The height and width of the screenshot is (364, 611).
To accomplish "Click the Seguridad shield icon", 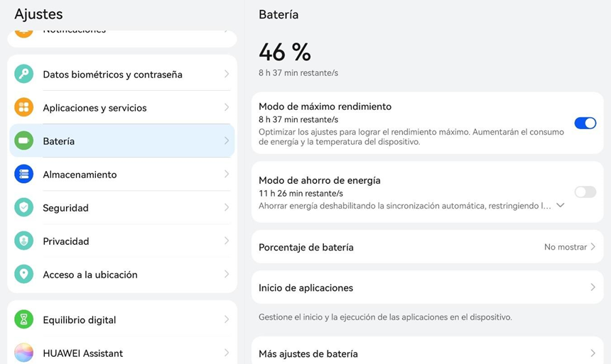I will (x=23, y=207).
